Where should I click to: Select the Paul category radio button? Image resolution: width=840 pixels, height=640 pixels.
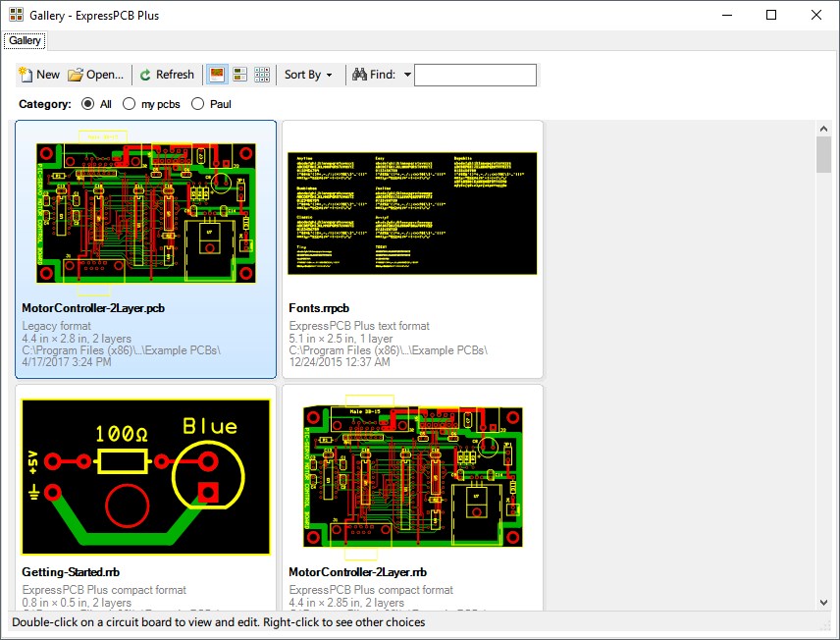tap(198, 104)
